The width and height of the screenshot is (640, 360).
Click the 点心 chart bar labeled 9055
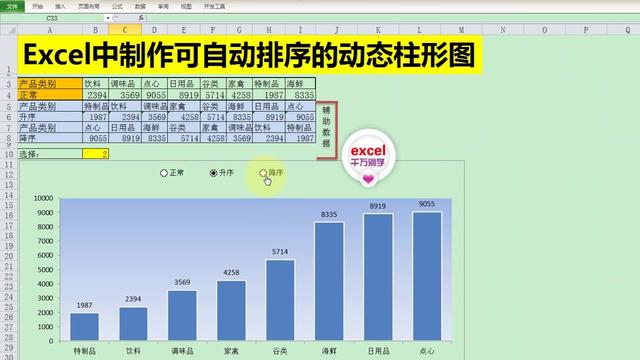(427, 276)
